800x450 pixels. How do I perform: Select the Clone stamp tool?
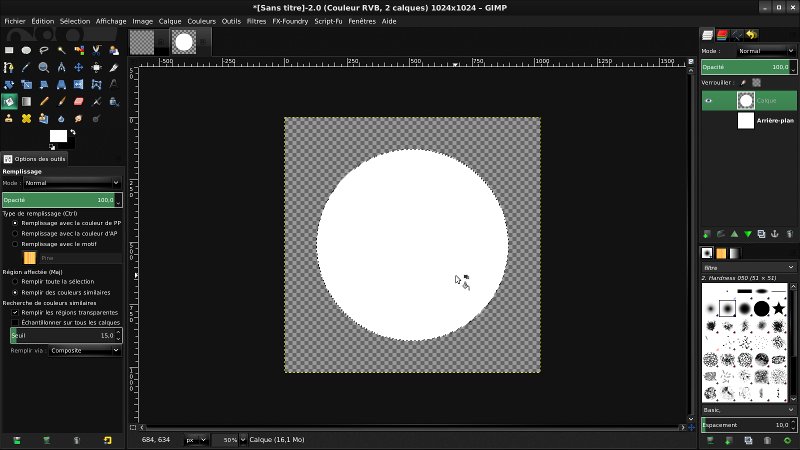point(9,118)
